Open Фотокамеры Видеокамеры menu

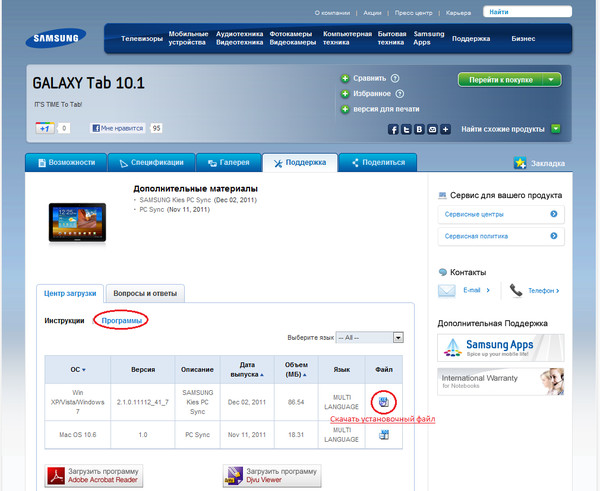293,38
